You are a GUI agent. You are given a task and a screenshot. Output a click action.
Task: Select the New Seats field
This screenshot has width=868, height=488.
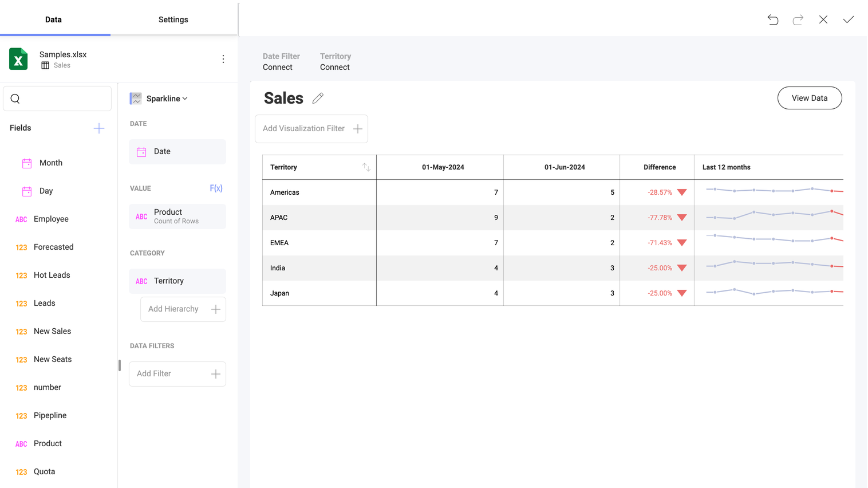(x=53, y=360)
